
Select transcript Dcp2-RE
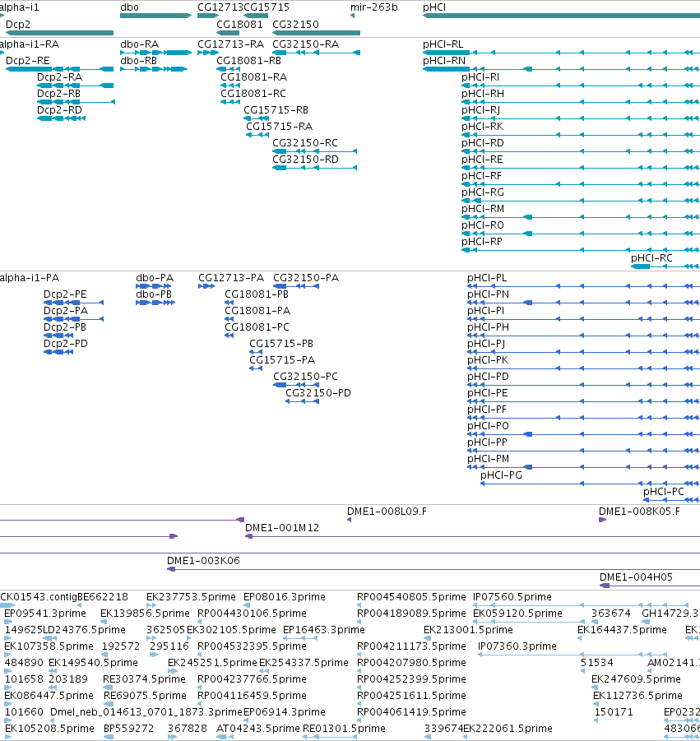27,61
